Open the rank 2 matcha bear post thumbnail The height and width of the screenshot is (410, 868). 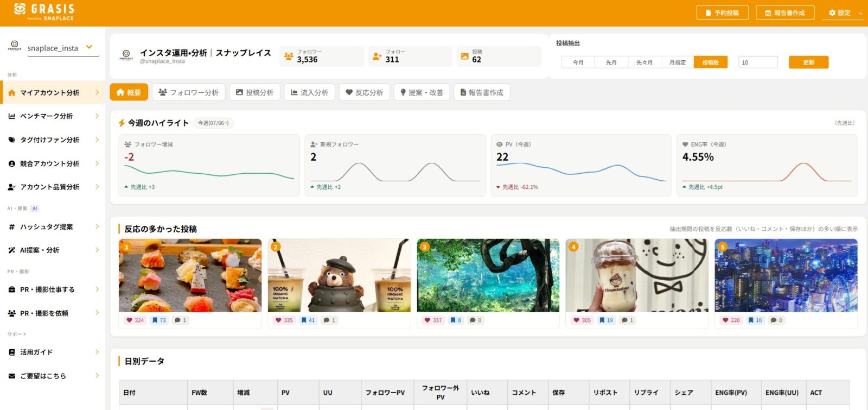(339, 275)
